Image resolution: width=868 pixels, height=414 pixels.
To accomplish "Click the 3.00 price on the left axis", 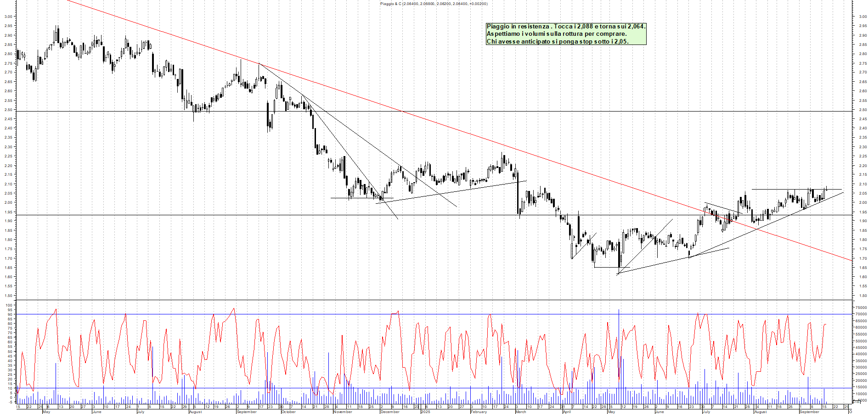I will [x=8, y=17].
